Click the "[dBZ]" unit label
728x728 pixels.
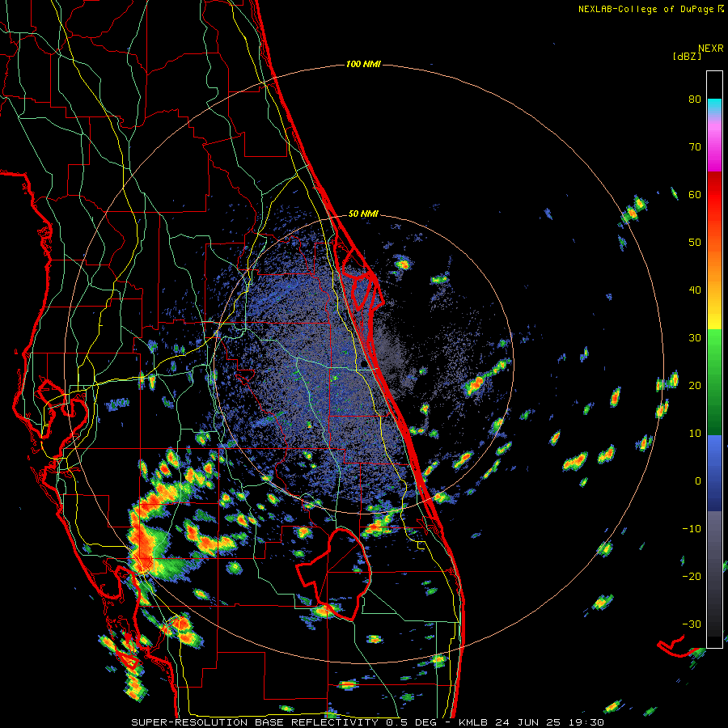click(x=687, y=56)
